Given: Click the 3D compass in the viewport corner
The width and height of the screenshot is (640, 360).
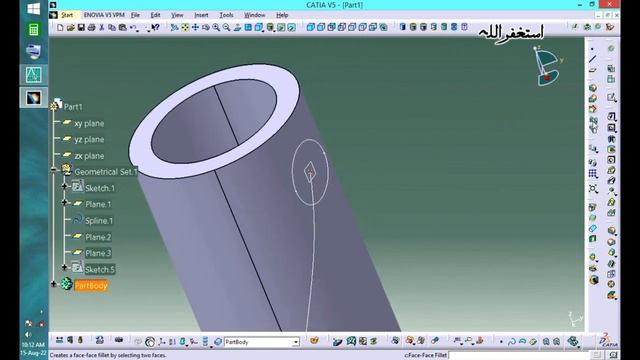Looking at the screenshot, I should coord(547,66).
